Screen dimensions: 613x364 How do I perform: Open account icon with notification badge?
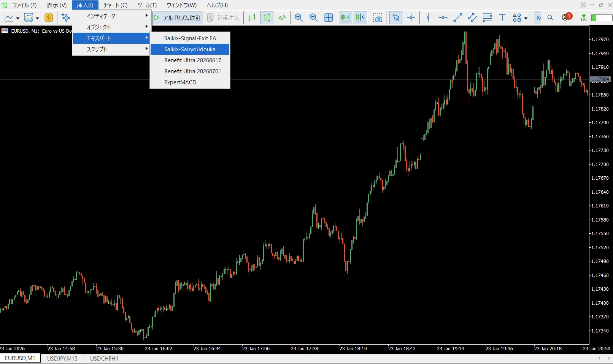point(566,17)
